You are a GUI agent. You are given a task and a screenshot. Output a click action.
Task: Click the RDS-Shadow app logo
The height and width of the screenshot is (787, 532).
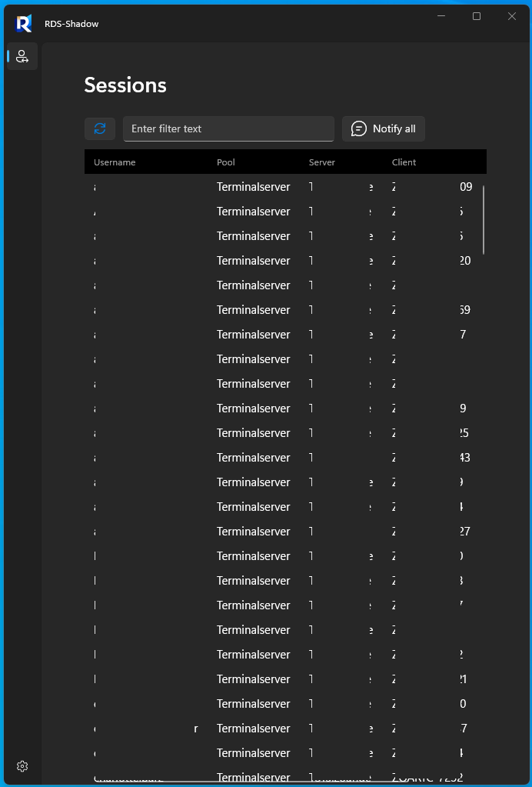pos(24,23)
